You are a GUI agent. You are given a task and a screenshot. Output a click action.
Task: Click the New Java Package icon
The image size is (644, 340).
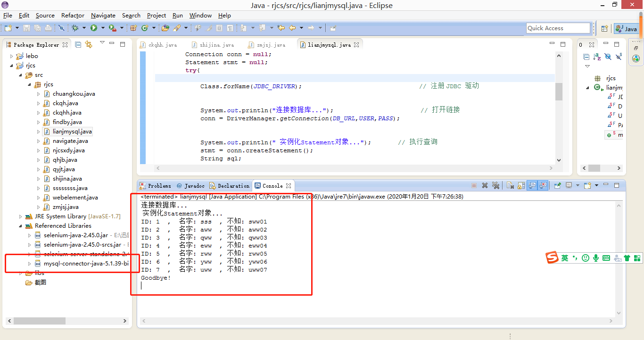(133, 28)
